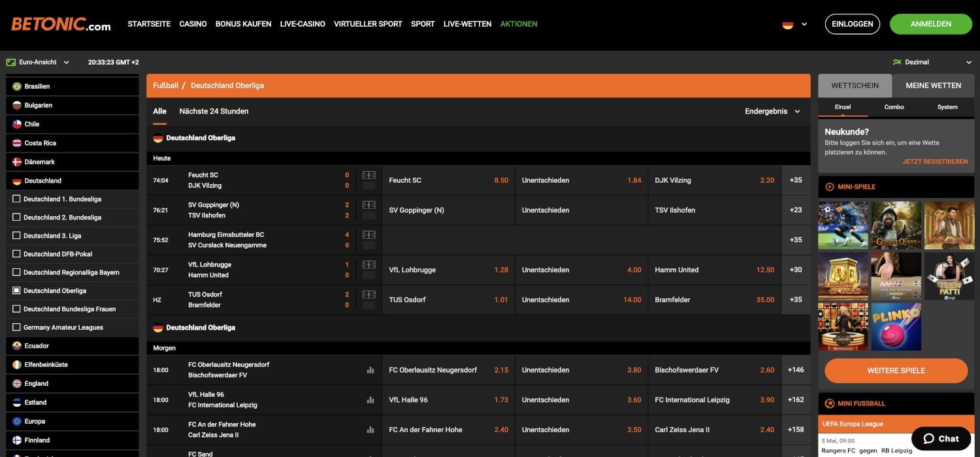Viewport: 980px width, 457px height.
Task: Click the Dänemark flag icon
Action: pyautogui.click(x=17, y=162)
